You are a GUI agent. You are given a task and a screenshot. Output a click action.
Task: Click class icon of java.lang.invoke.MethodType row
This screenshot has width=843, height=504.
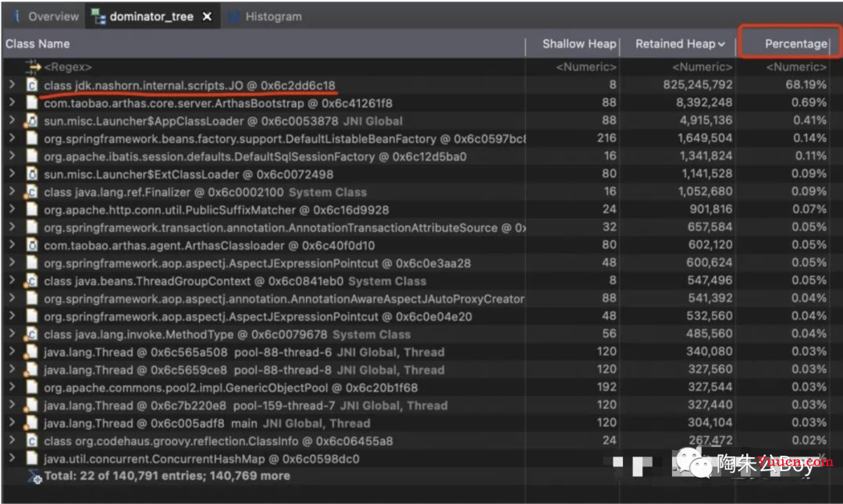(x=32, y=334)
